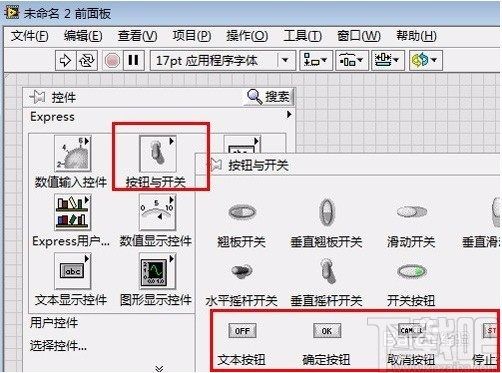Select the 垂直摇杆开关 vertical toggle switch
Screen dimensions: 502x373
[x=327, y=271]
